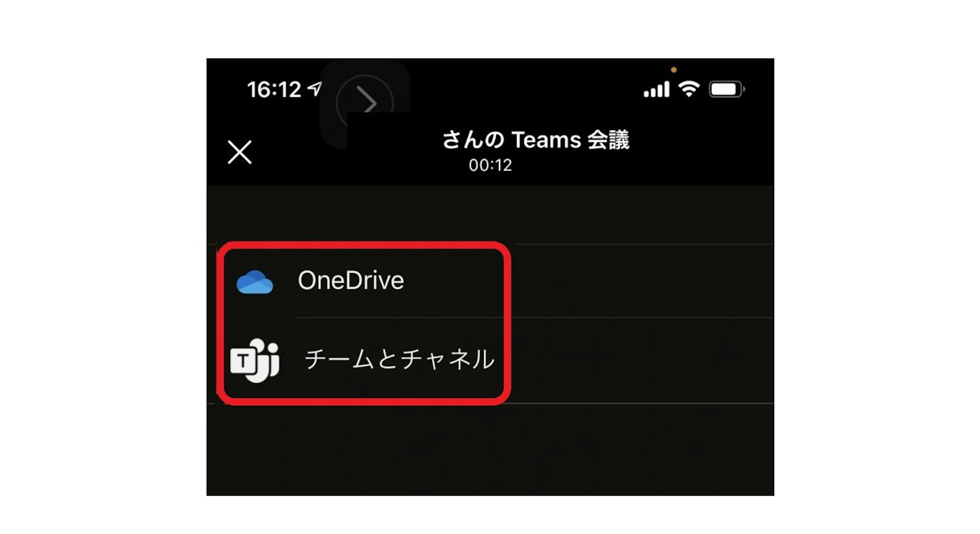Tap the dark square beside the meeting title

click(x=378, y=130)
